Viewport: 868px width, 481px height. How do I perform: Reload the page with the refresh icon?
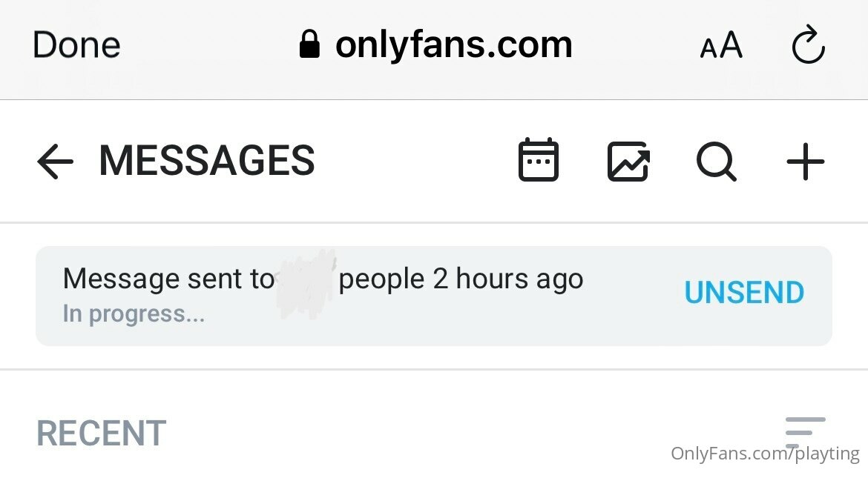coord(808,46)
